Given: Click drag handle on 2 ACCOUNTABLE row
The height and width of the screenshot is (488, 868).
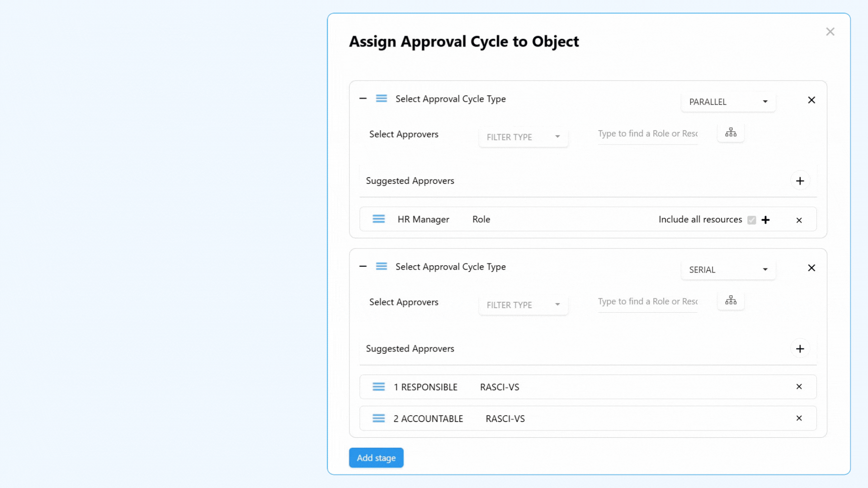Looking at the screenshot, I should click(x=378, y=418).
